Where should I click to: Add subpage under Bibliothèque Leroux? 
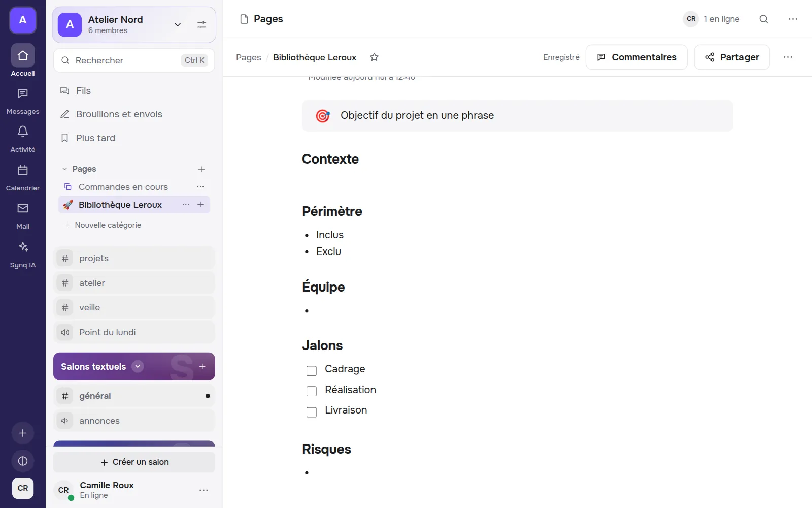200,205
